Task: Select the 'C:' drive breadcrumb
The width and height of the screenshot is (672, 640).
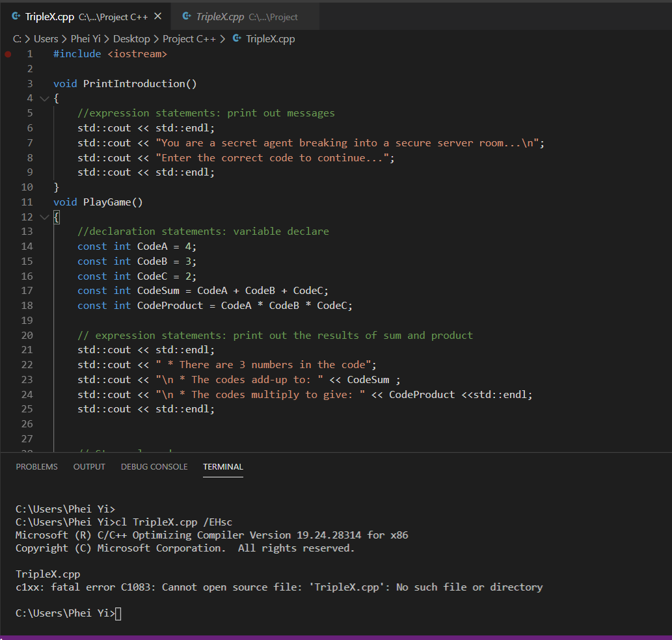Action: (x=18, y=39)
